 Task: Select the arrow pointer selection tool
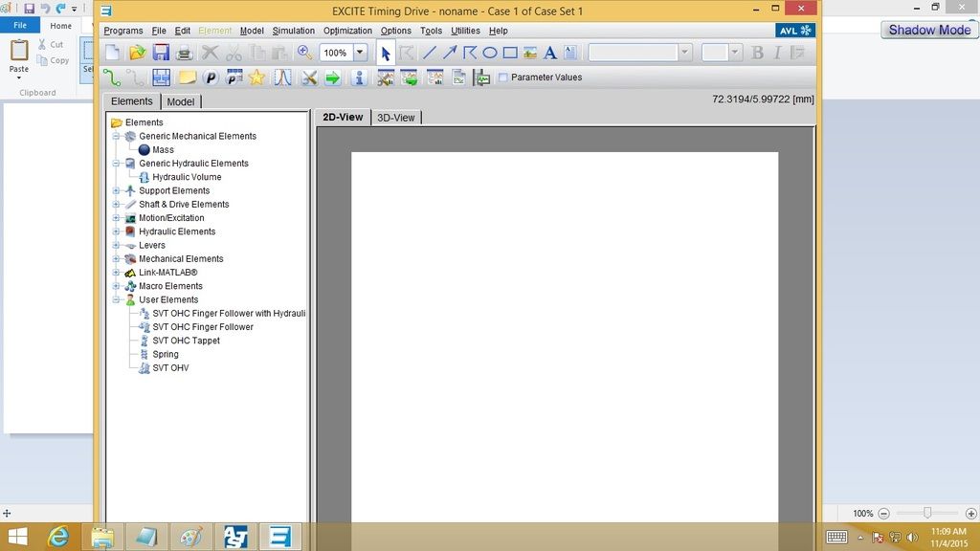pyautogui.click(x=386, y=53)
